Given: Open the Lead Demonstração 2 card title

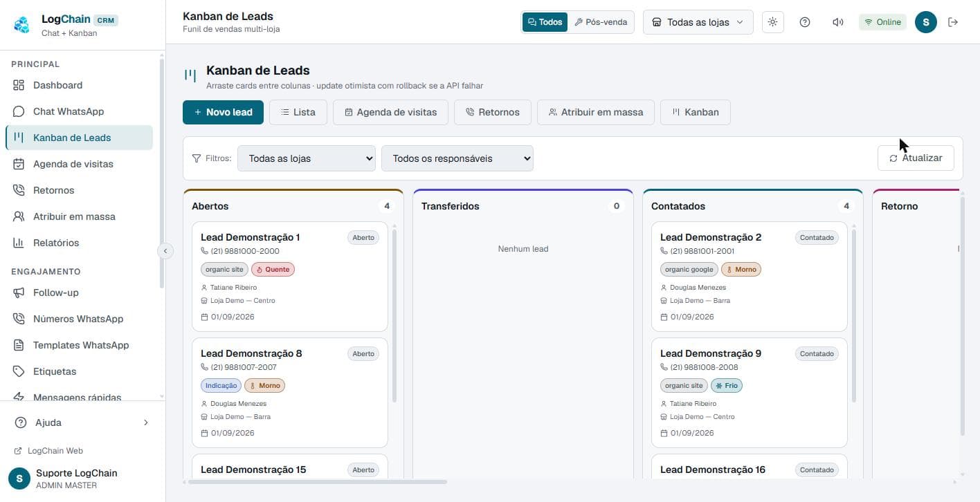Looking at the screenshot, I should (711, 237).
